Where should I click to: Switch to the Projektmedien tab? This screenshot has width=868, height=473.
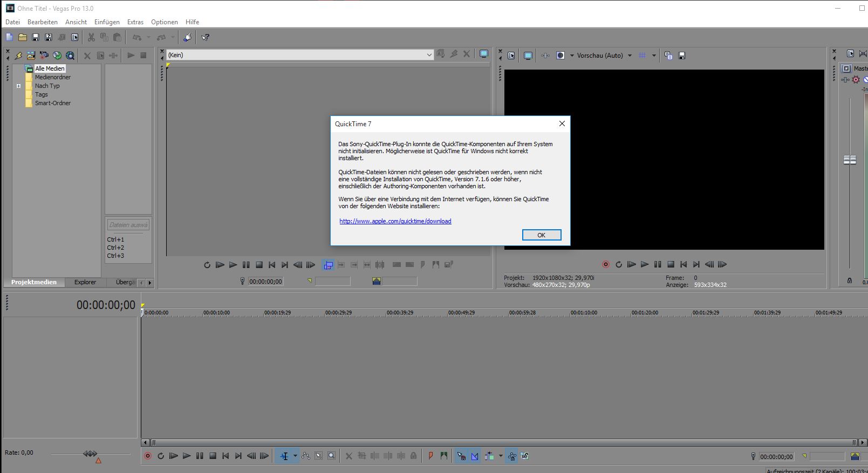(x=34, y=282)
